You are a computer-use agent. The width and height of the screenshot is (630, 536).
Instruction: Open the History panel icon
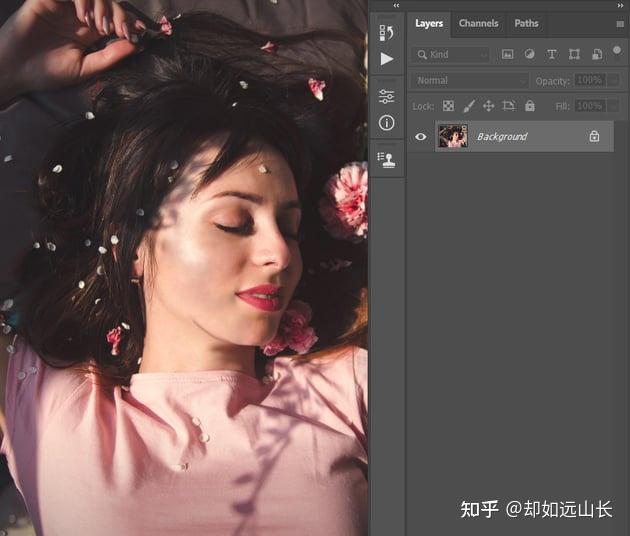click(x=387, y=33)
